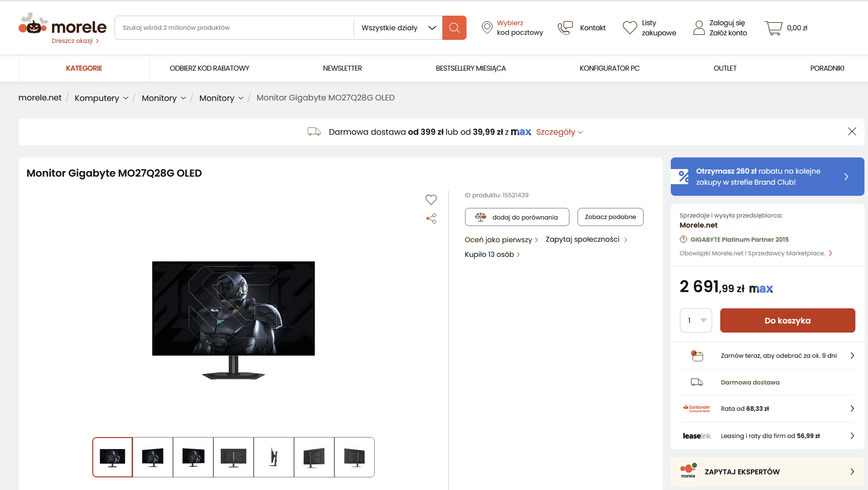This screenshot has width=868, height=490.
Task: Expand the Brand Club discount banner arrow
Action: point(846,177)
